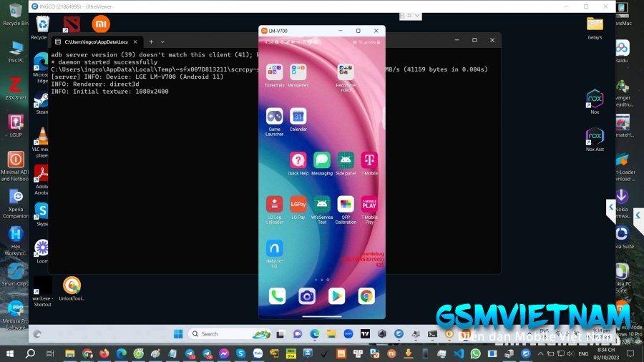This screenshot has width=644, height=362.
Task: Open the host Windows Start menu
Action: coord(10,353)
